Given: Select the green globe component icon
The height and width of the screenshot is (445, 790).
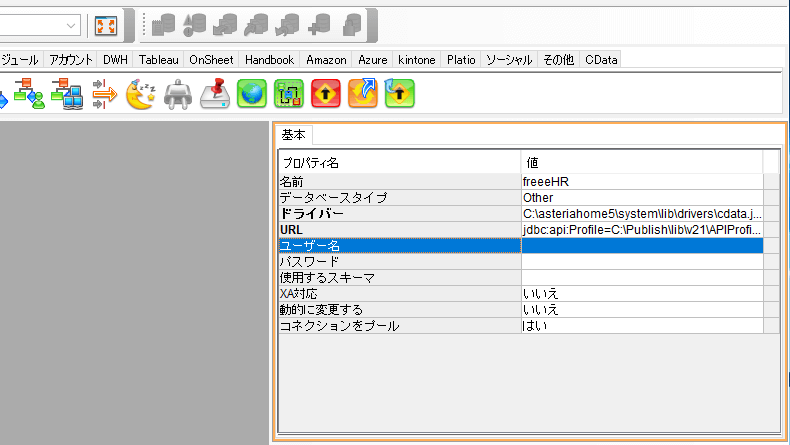Looking at the screenshot, I should click(x=252, y=94).
